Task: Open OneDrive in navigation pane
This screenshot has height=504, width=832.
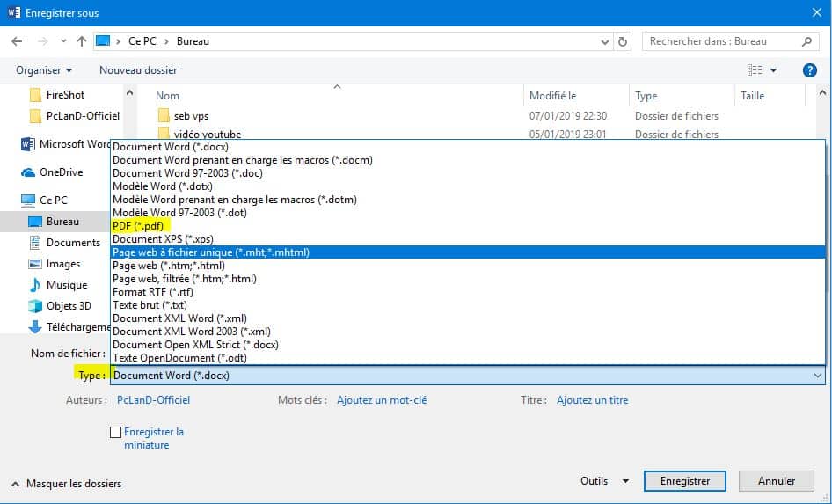Action: coord(52,172)
